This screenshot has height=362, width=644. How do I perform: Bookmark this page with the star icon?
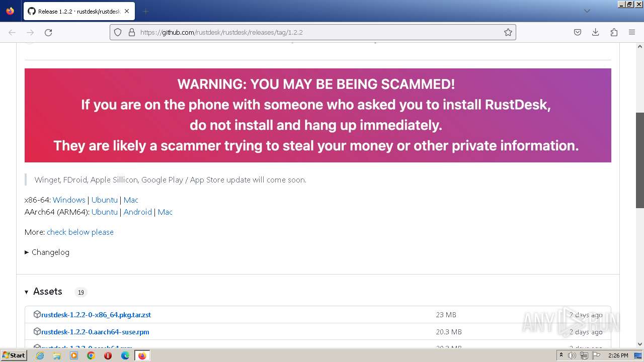click(x=508, y=32)
